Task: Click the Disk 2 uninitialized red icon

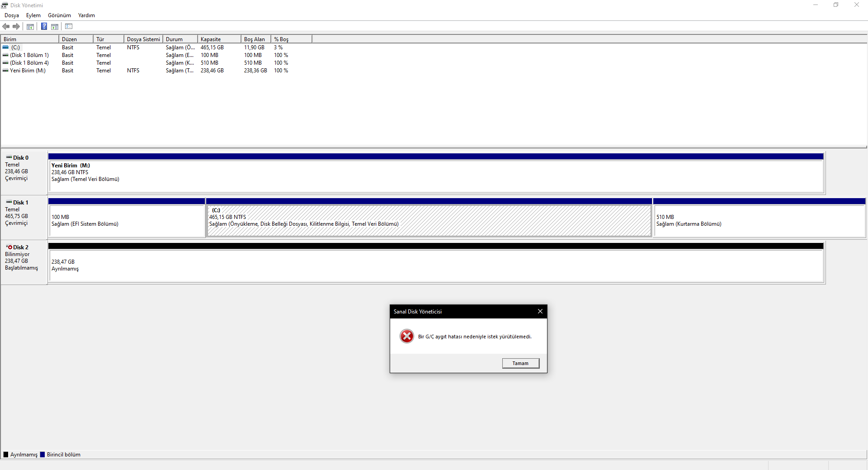Action: 9,247
